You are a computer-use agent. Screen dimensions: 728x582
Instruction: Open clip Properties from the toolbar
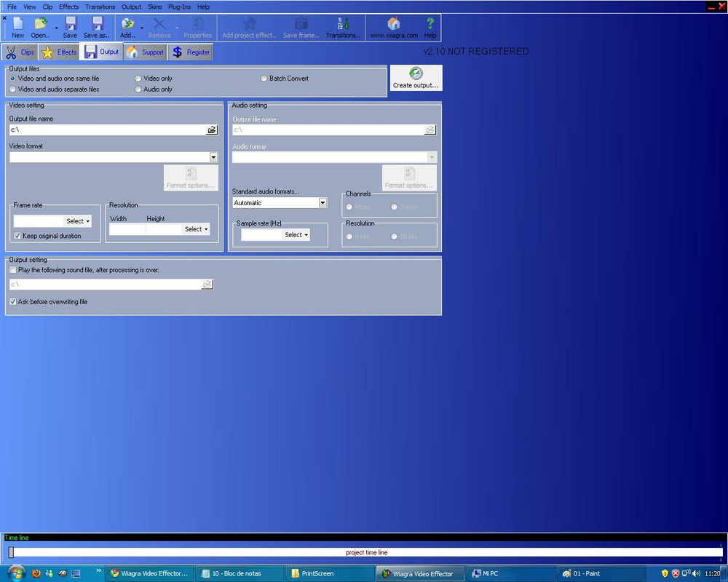(198, 28)
